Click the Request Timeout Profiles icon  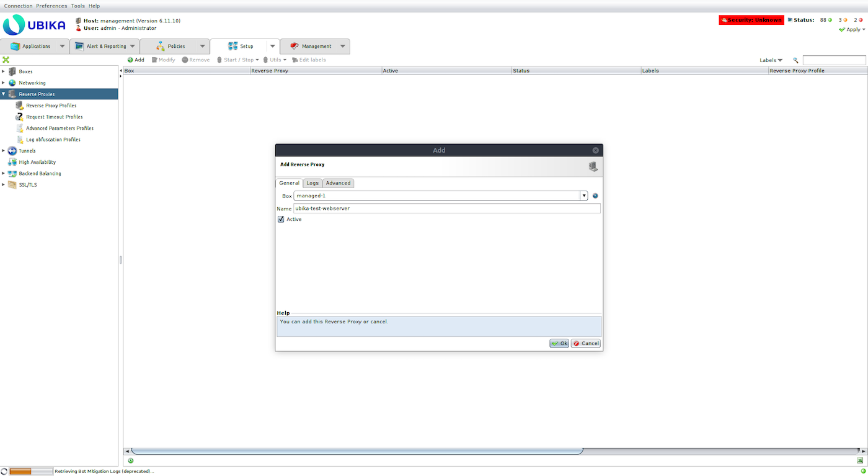(x=19, y=117)
